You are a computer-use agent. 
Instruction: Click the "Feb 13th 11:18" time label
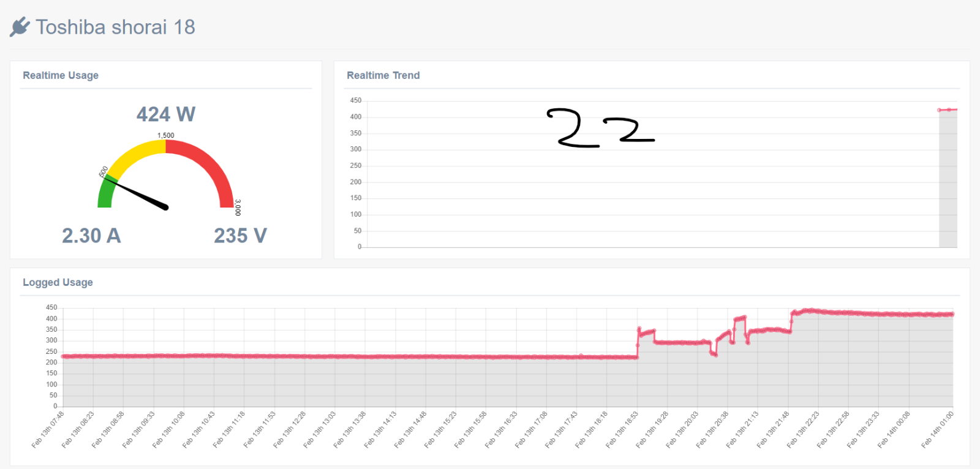[x=229, y=430]
